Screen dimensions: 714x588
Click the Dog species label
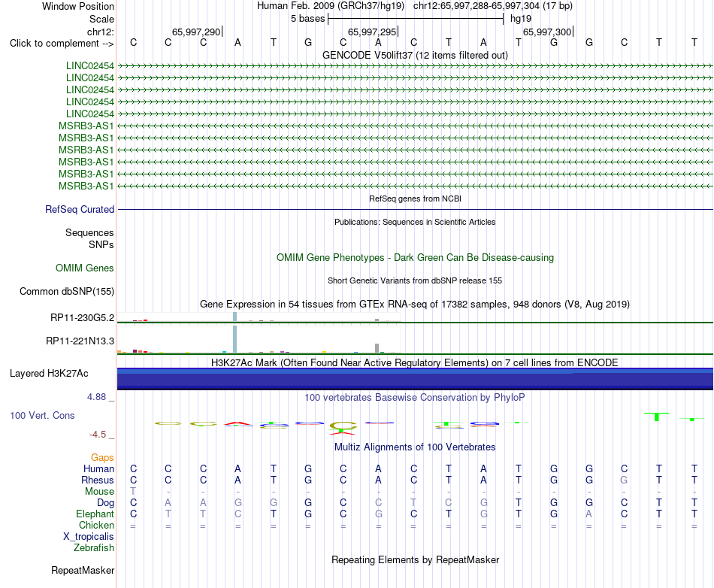point(106,502)
